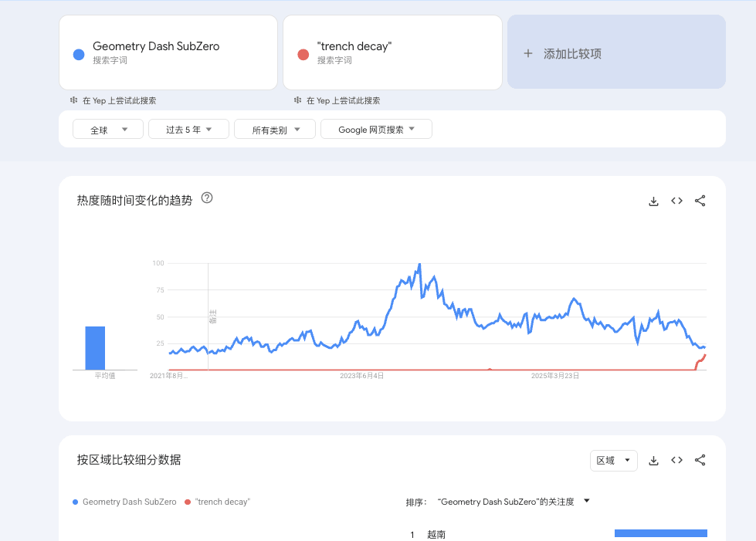Download the interest over time chart CSV
This screenshot has height=541, width=756.
pyautogui.click(x=653, y=201)
